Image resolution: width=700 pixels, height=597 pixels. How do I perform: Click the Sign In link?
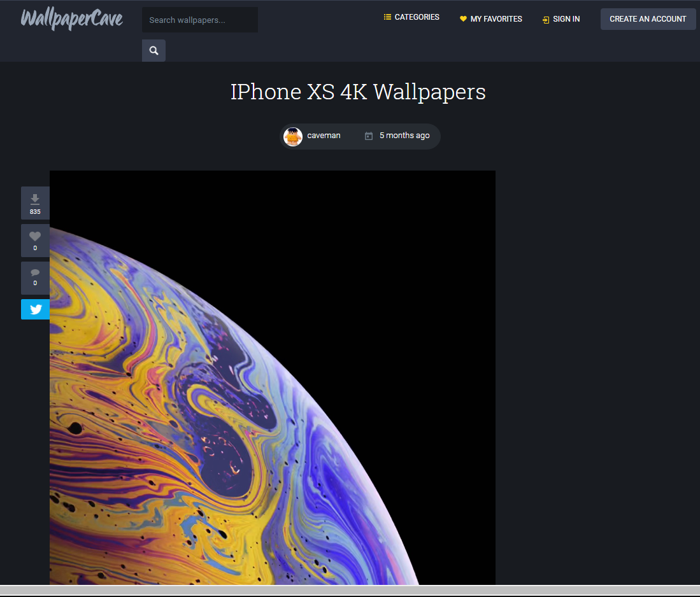[561, 19]
